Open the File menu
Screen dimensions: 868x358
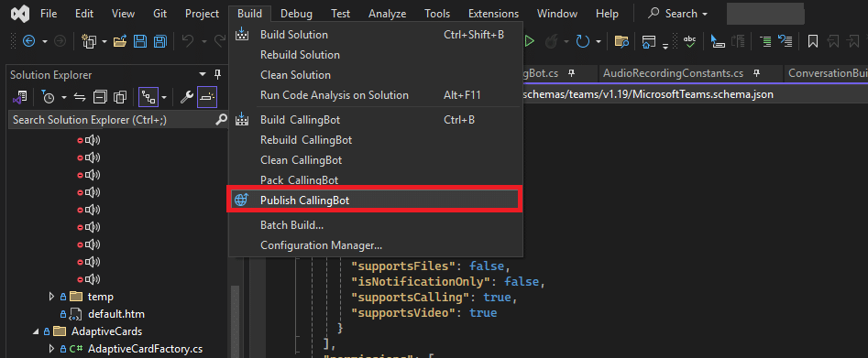point(49,14)
